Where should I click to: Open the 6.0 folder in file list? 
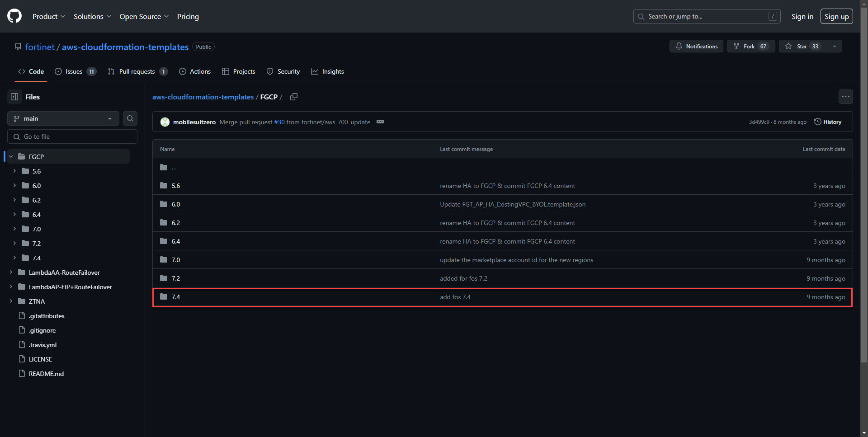click(x=176, y=204)
